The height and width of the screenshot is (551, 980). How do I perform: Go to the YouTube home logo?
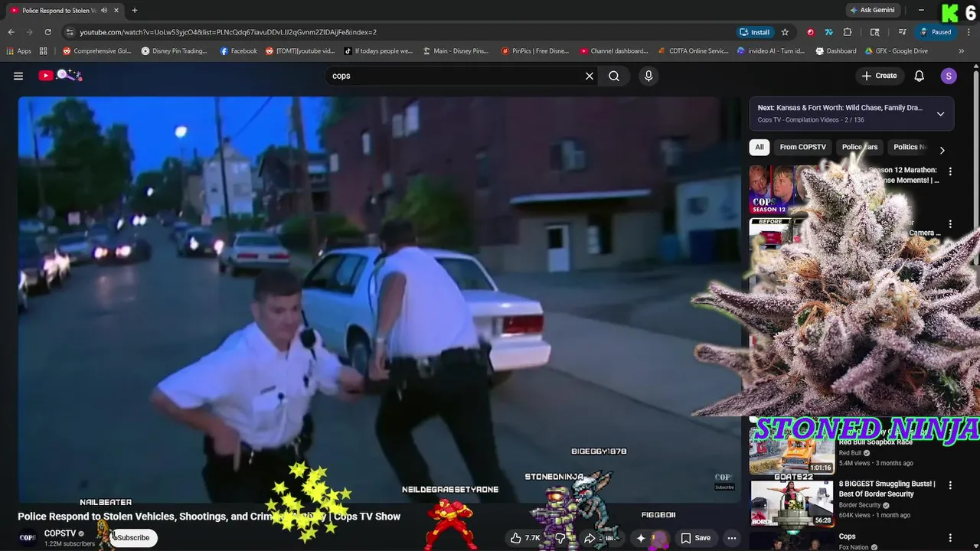[x=60, y=75]
